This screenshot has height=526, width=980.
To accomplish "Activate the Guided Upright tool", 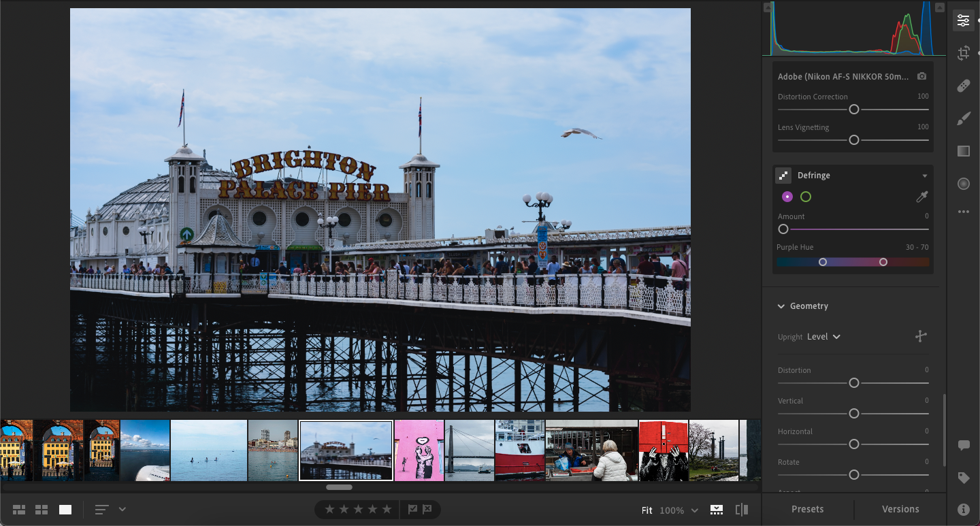I will coord(921,336).
